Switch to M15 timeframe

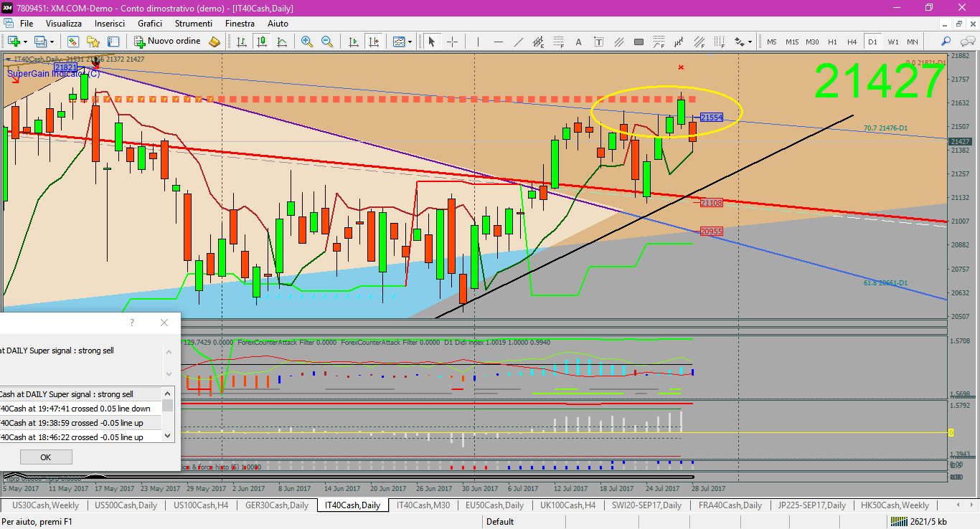tap(792, 42)
